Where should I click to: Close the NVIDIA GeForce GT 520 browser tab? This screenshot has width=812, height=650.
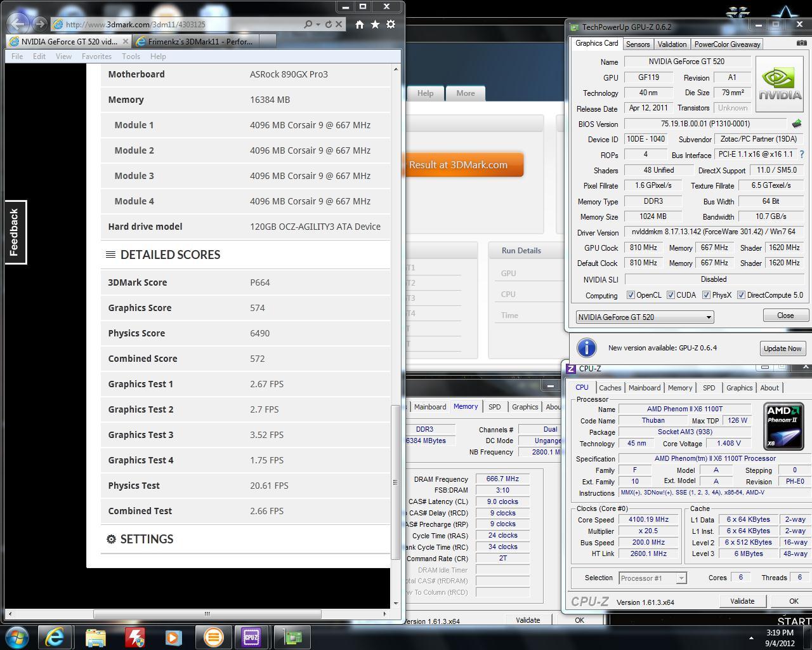point(125,41)
